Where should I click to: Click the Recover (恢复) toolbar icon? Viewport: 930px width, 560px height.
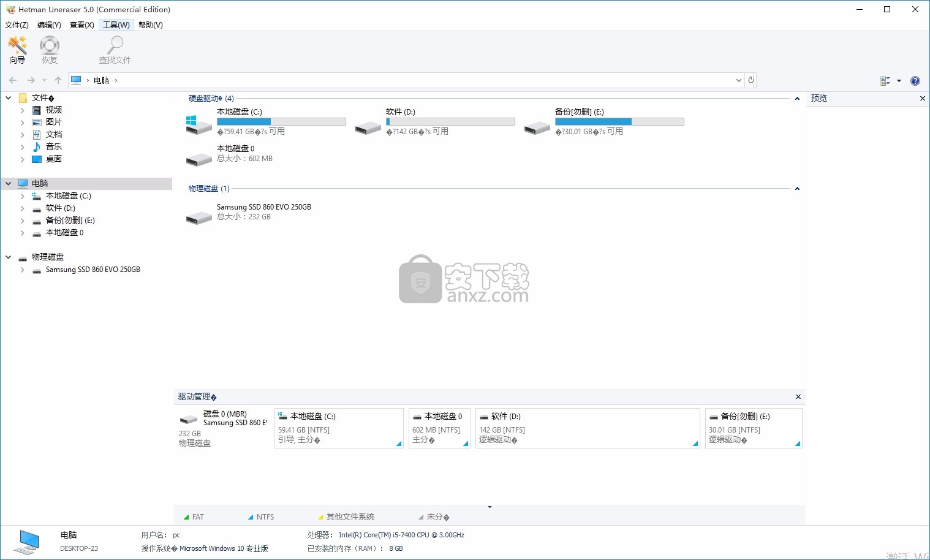(x=50, y=50)
